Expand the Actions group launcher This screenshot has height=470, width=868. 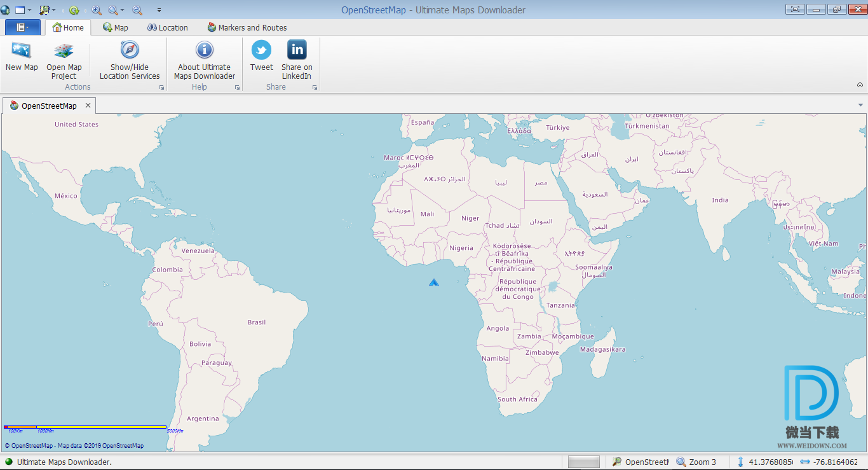pyautogui.click(x=161, y=88)
